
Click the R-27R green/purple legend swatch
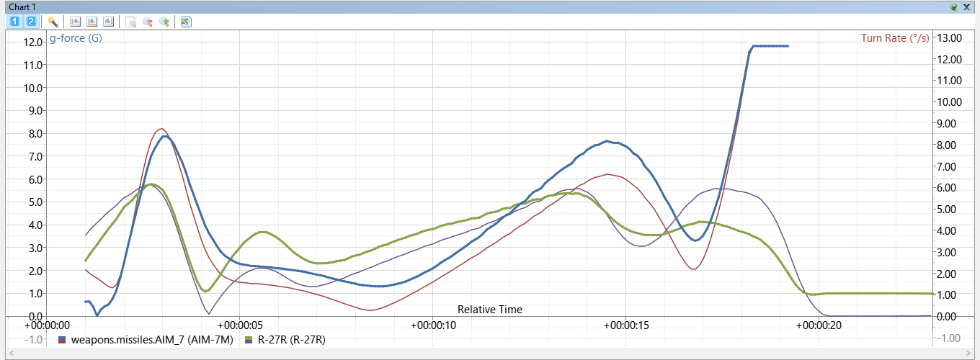pyautogui.click(x=249, y=339)
